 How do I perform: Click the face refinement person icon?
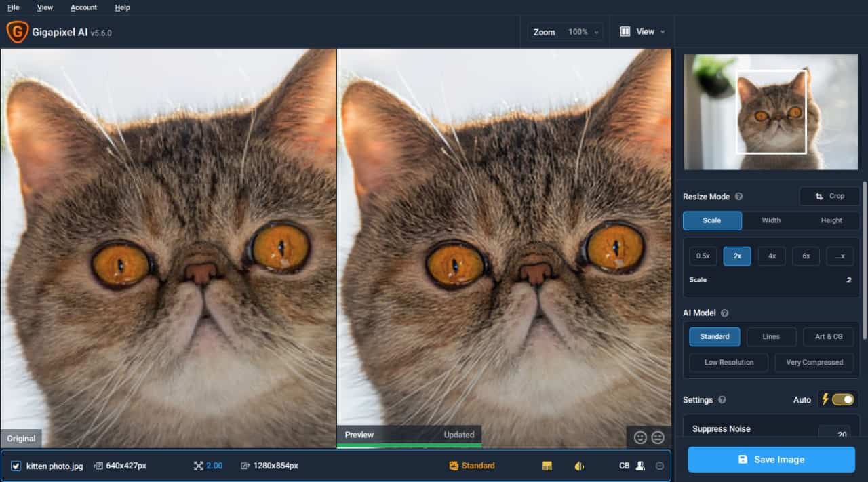click(642, 466)
